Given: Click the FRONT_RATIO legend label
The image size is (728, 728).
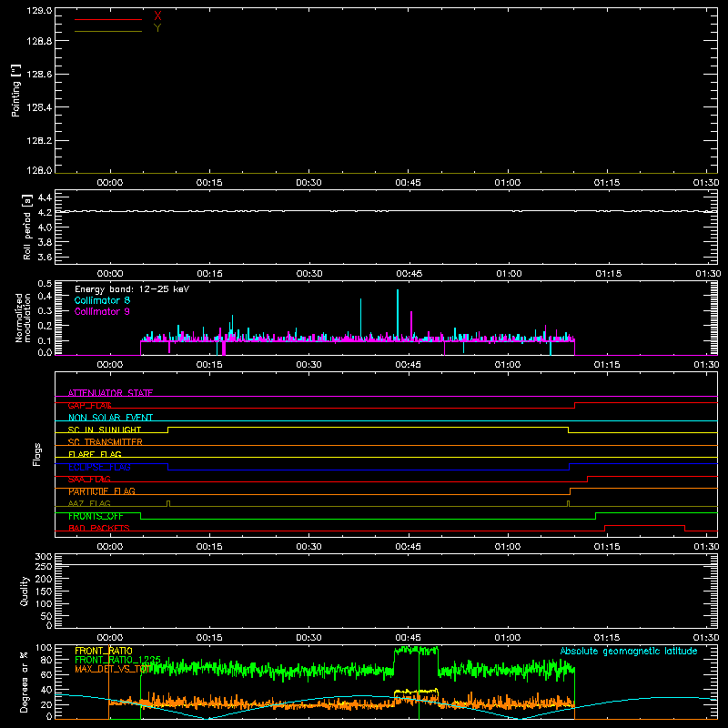Looking at the screenshot, I should coord(104,651).
